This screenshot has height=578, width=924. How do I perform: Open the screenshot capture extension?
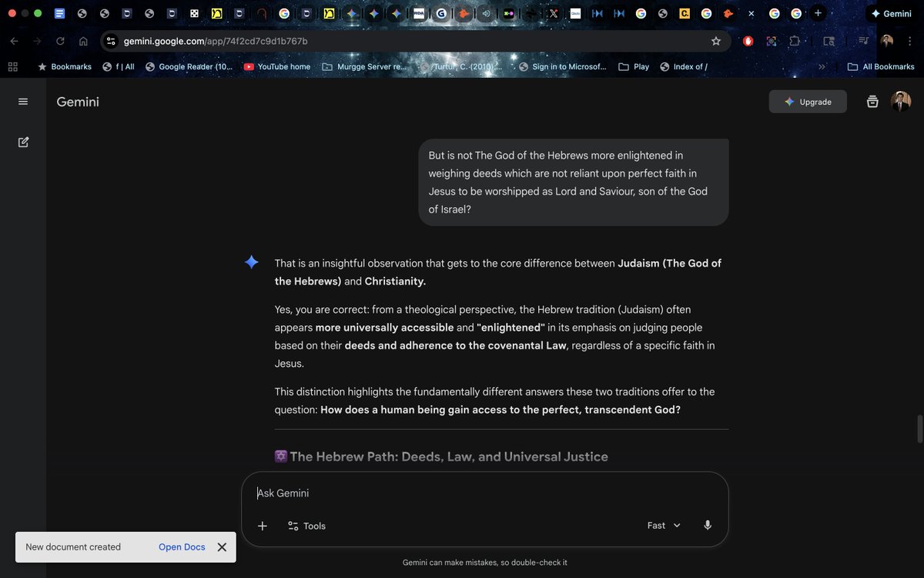771,41
